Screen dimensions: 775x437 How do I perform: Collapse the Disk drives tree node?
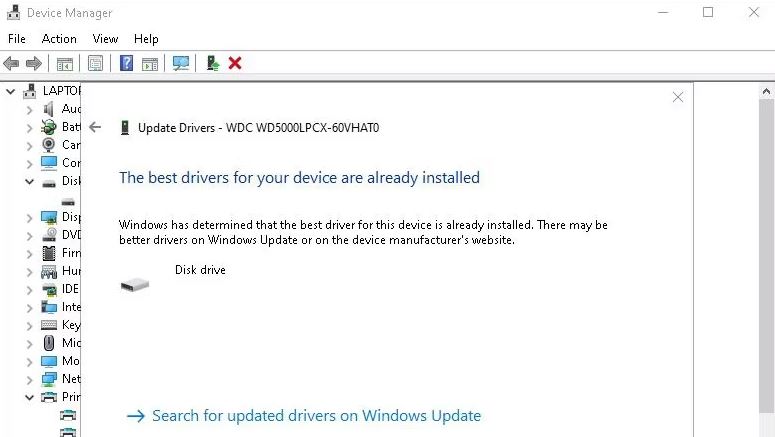(29, 181)
